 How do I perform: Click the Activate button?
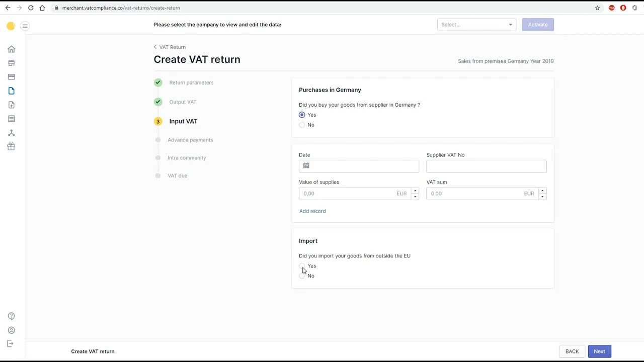[538, 25]
